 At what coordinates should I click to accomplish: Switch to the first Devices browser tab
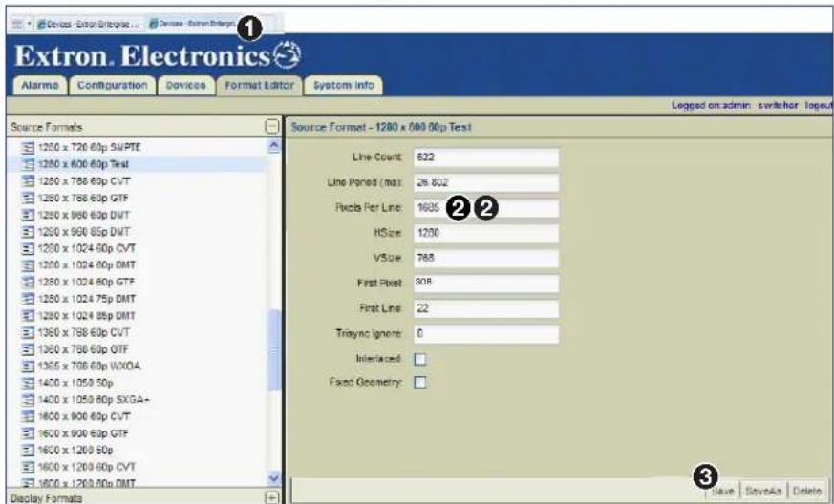click(90, 24)
